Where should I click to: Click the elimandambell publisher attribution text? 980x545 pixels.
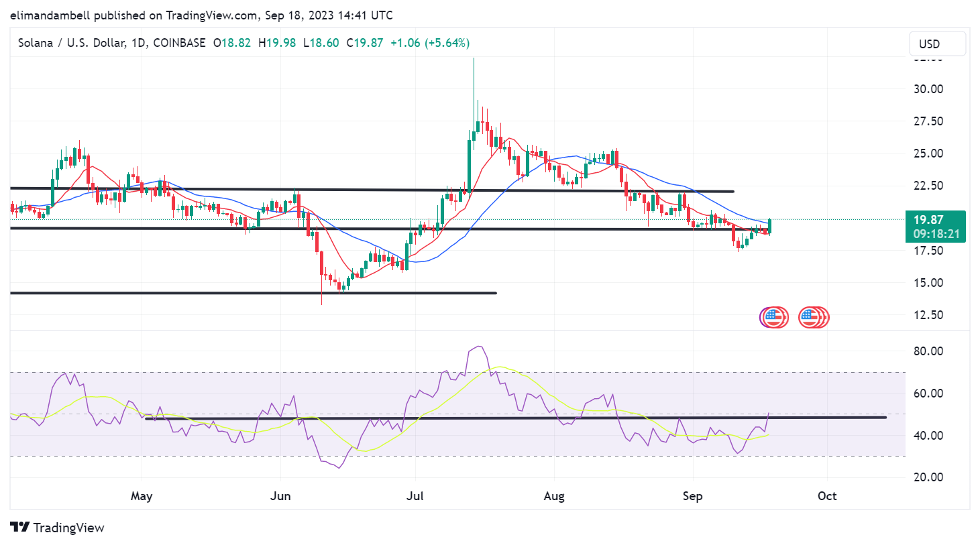pos(51,15)
